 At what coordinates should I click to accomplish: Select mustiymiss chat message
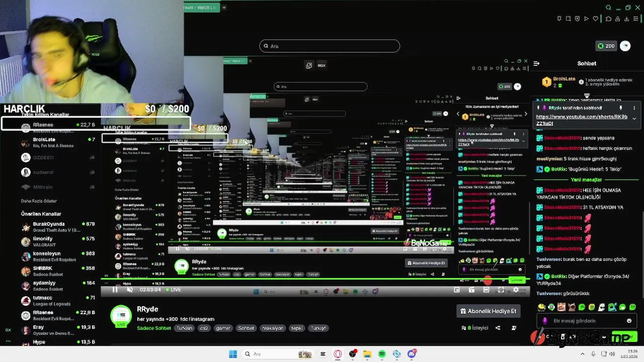(x=576, y=159)
